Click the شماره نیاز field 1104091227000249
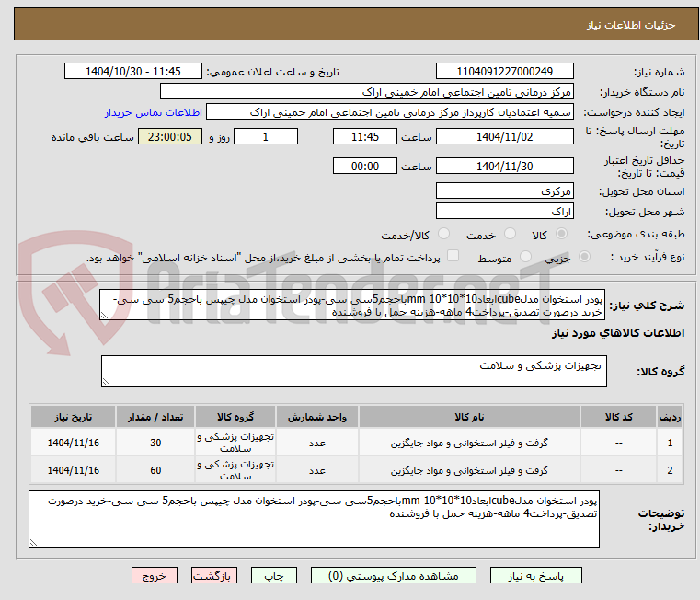The width and height of the screenshot is (700, 600). click(504, 71)
